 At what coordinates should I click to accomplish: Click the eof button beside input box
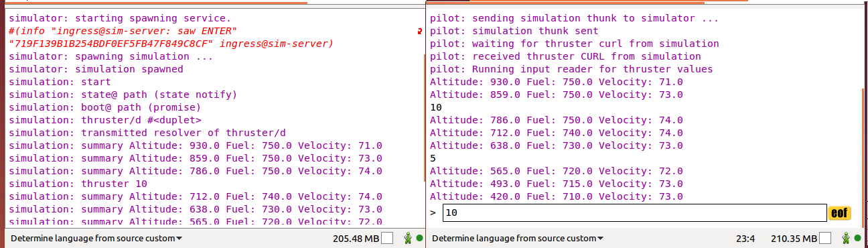pyautogui.click(x=840, y=213)
